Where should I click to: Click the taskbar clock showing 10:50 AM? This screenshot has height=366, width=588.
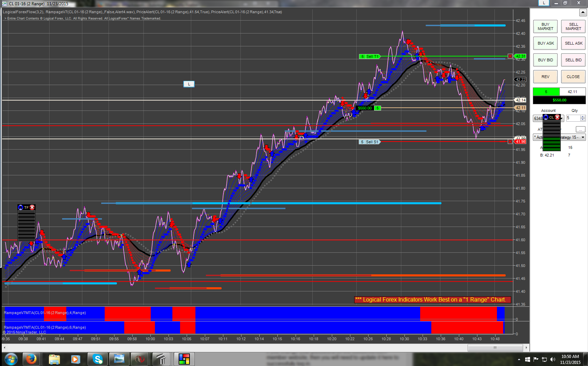(570, 359)
